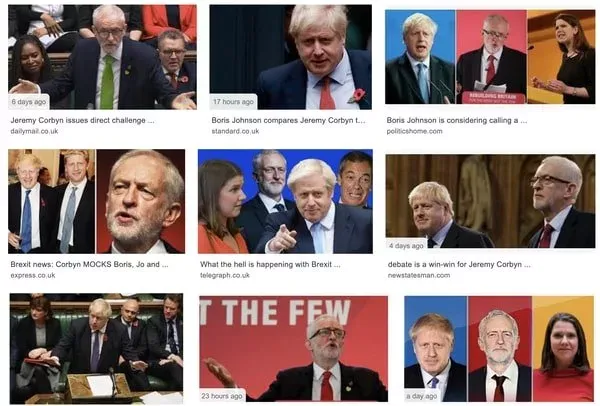Open the telegraph.co.uk collage image
Screen dimensions: 600x406
(x=285, y=201)
